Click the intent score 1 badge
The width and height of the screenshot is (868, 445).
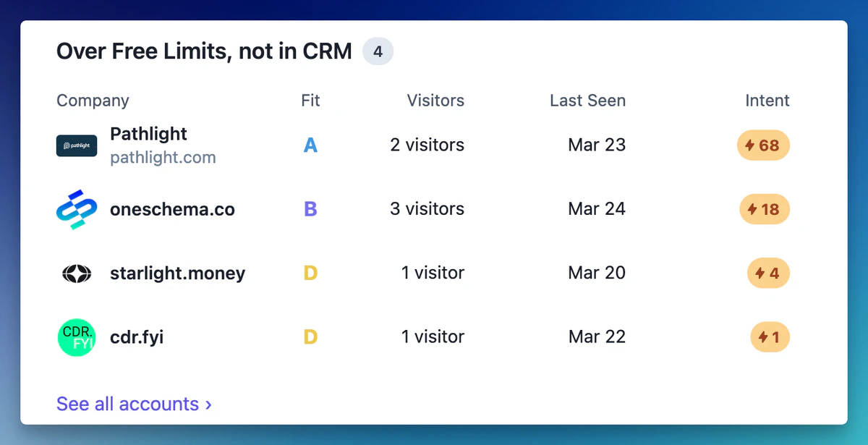pyautogui.click(x=770, y=337)
